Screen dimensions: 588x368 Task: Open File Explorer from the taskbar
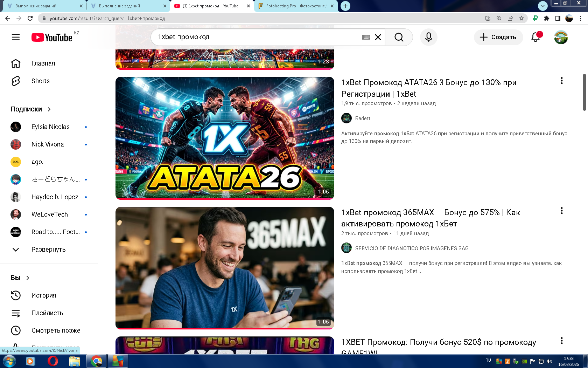click(75, 361)
